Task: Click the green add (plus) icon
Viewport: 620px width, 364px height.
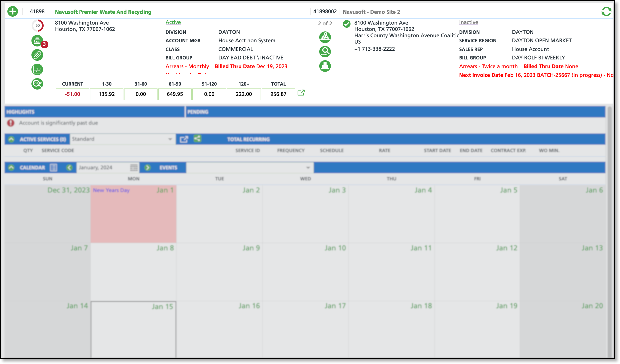Action: click(x=13, y=11)
